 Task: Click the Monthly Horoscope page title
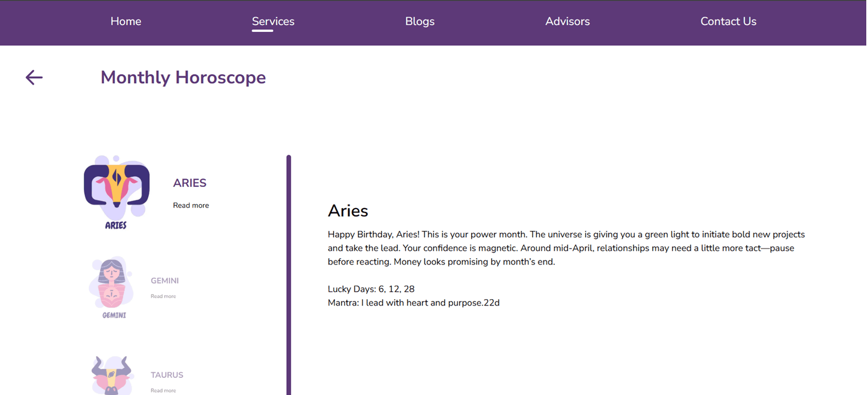[183, 78]
